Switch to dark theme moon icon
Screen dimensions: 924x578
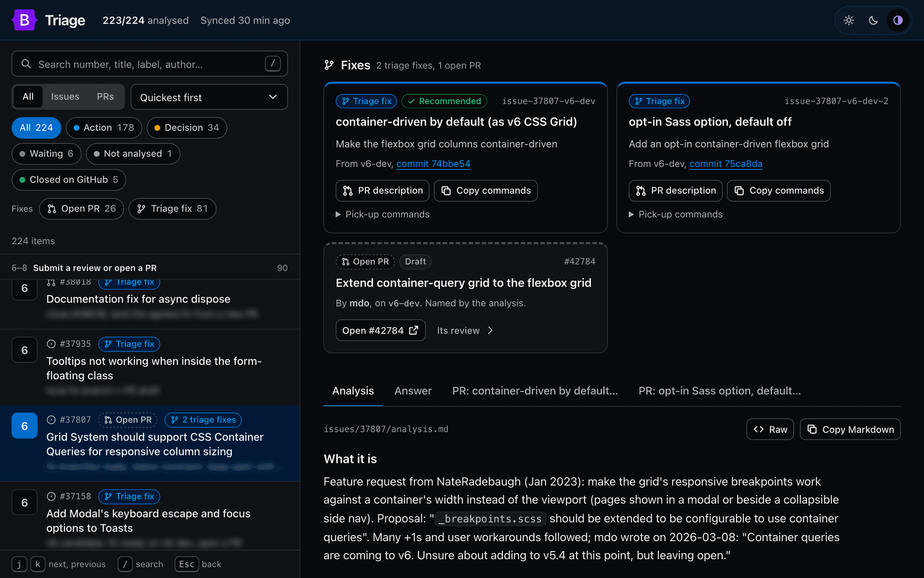click(873, 20)
